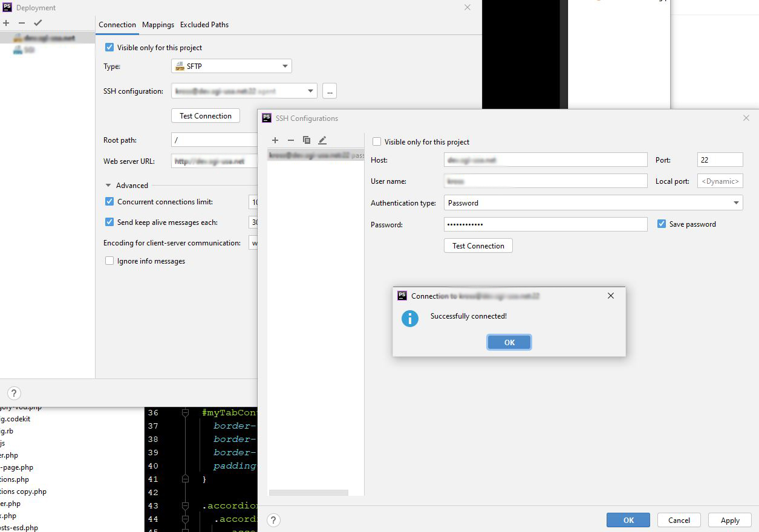This screenshot has width=759, height=532.
Task: Click the blue info icon in connection dialog
Action: pyautogui.click(x=410, y=318)
